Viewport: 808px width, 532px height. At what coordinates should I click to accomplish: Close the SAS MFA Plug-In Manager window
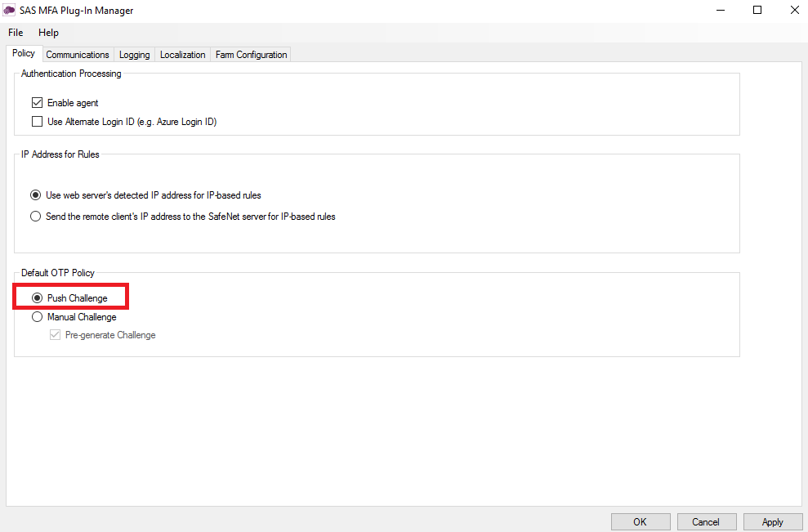tap(793, 11)
